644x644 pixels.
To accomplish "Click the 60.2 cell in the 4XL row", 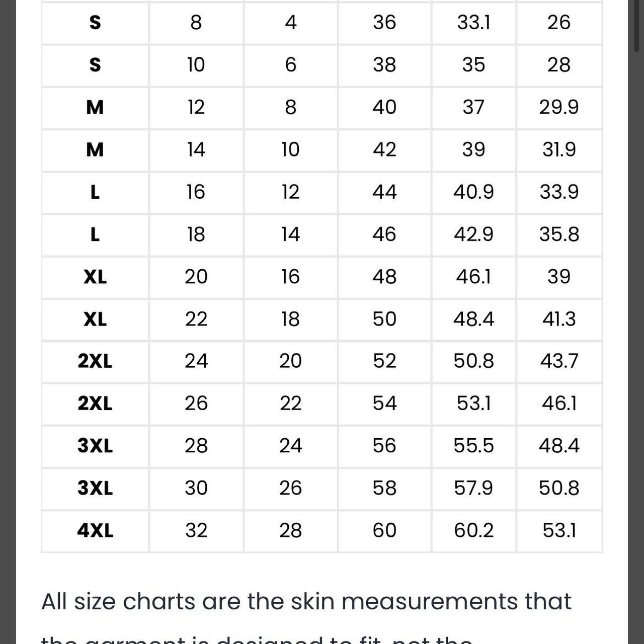I will [473, 530].
